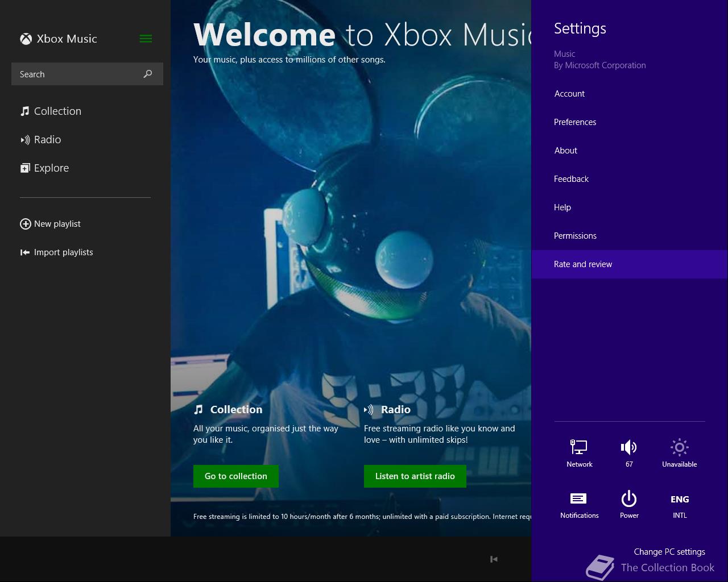Click Listen to artist radio button
Screen dimensions: 728x582
(x=415, y=476)
